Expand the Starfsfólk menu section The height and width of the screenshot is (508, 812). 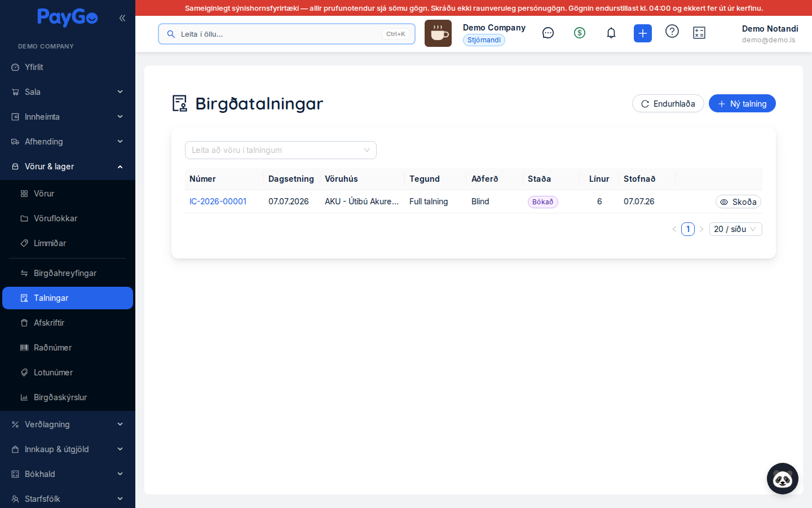coord(68,499)
